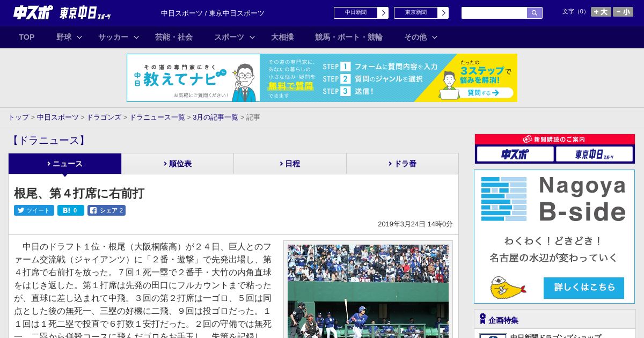
Task: Click the 質問する button in banner
Action: [483, 93]
